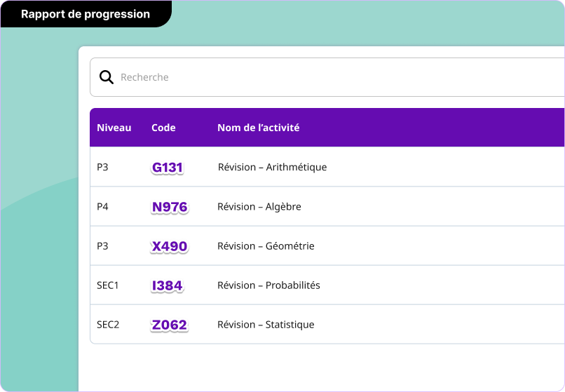Click P3 level in the Arithmétique row
This screenshot has width=565, height=392.
click(x=103, y=167)
